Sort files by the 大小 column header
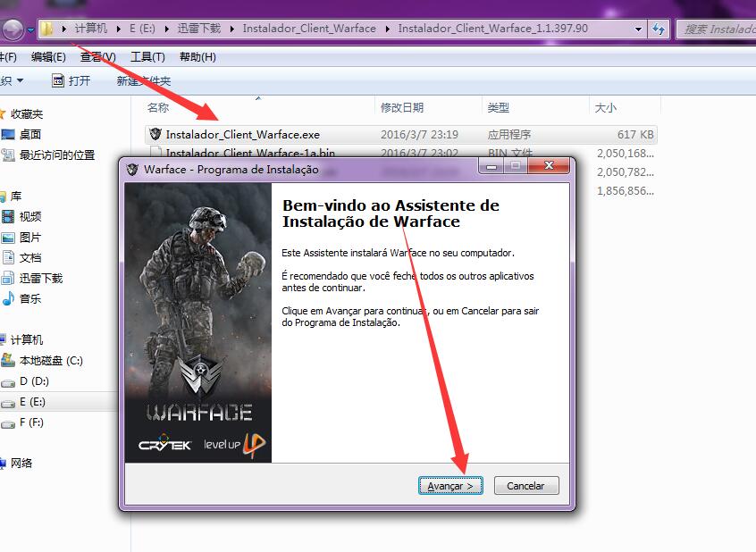 [x=605, y=107]
